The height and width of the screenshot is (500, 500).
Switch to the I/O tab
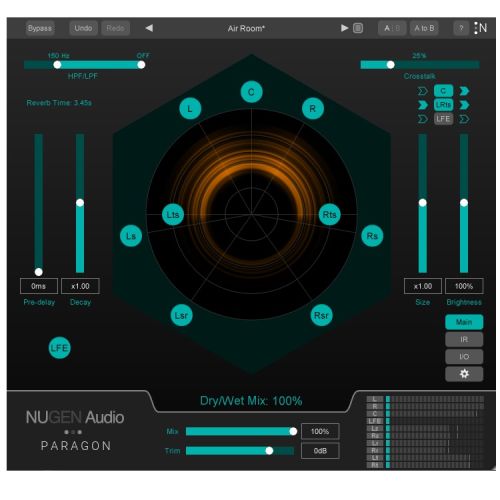pos(464,357)
